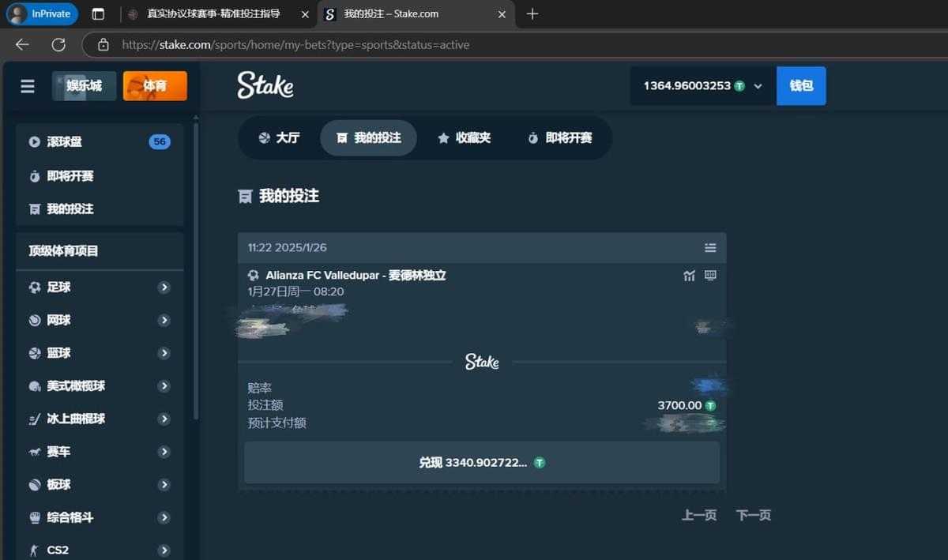This screenshot has height=560, width=948.
Task: Open the balance currency dropdown
Action: click(x=703, y=86)
